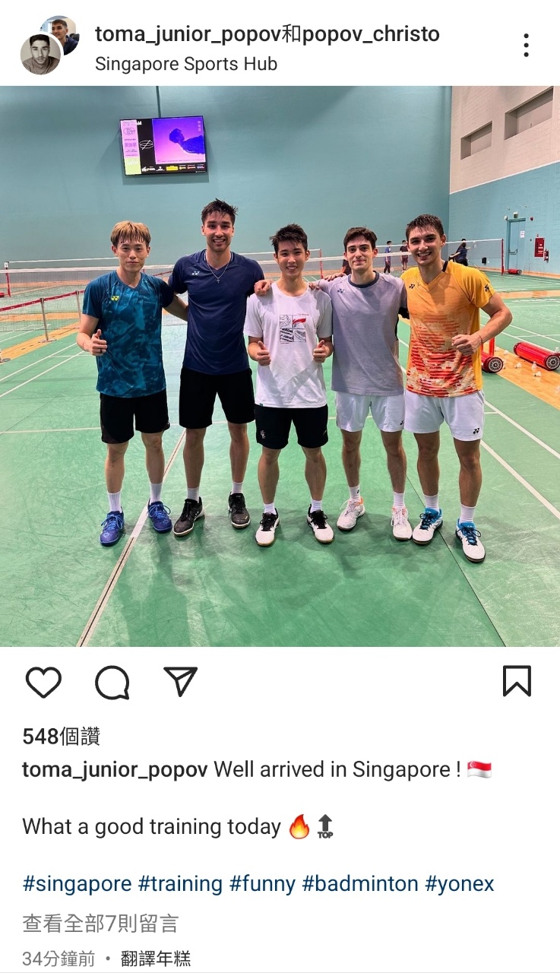Open comments with the speech bubble icon
Viewport: 560px width, 973px height.
112,682
